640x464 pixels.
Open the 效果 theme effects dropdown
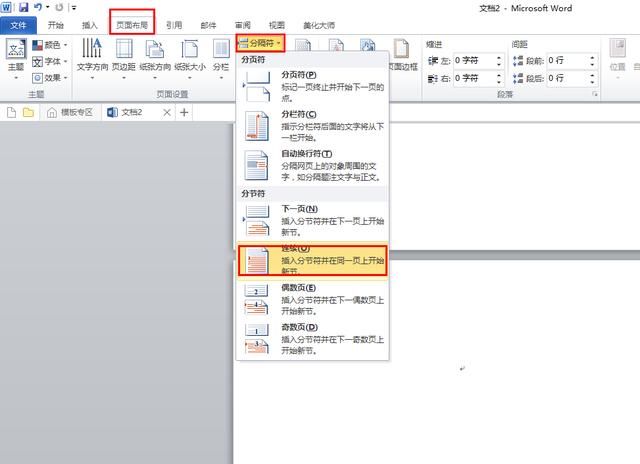pos(50,78)
